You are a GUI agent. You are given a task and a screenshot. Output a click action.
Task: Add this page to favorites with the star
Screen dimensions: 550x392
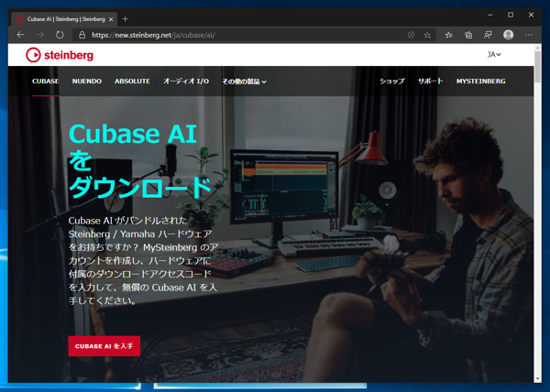tap(427, 35)
